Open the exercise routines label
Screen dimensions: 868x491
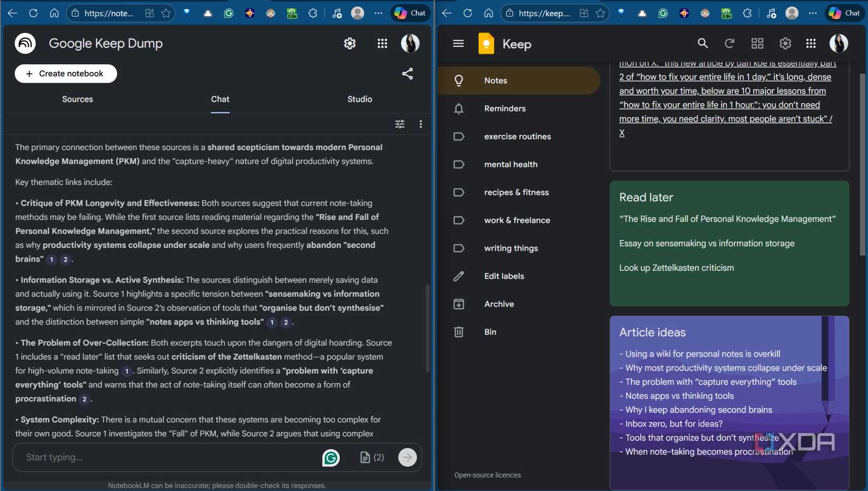[519, 136]
